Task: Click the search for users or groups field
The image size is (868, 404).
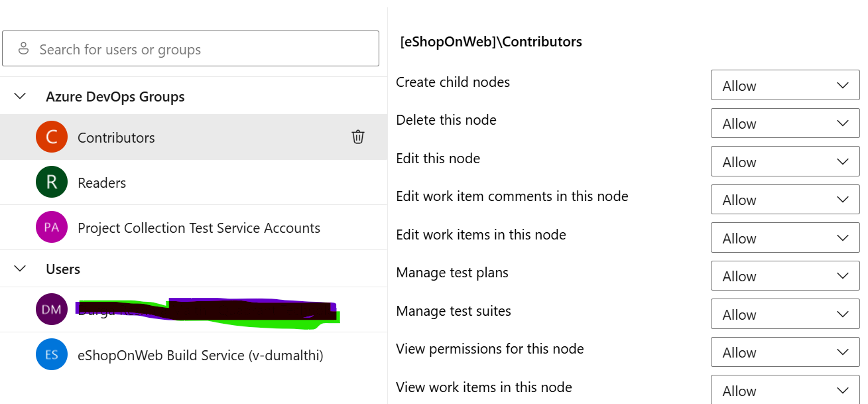Action: [x=191, y=48]
